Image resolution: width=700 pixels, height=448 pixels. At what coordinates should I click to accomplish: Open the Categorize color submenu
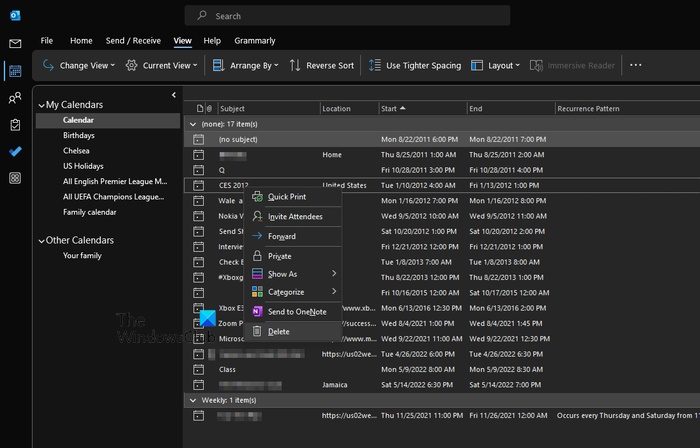click(286, 292)
